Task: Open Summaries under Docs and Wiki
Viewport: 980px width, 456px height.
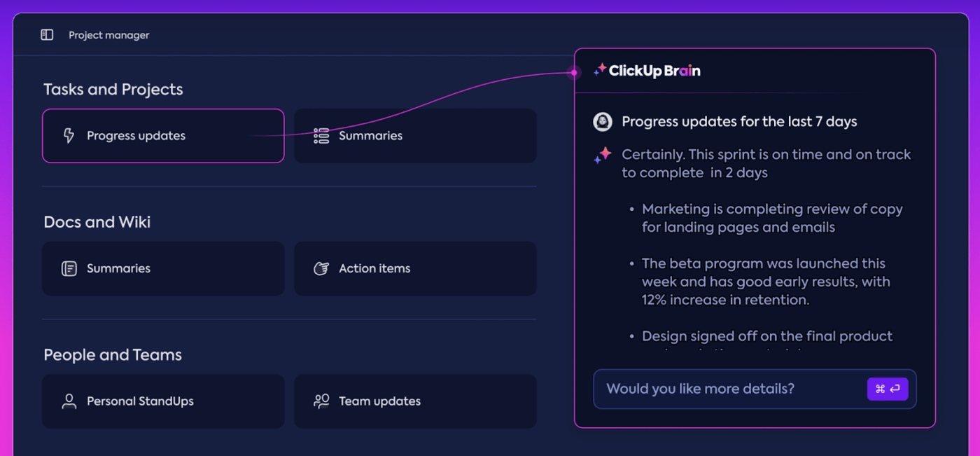Action: coord(163,268)
